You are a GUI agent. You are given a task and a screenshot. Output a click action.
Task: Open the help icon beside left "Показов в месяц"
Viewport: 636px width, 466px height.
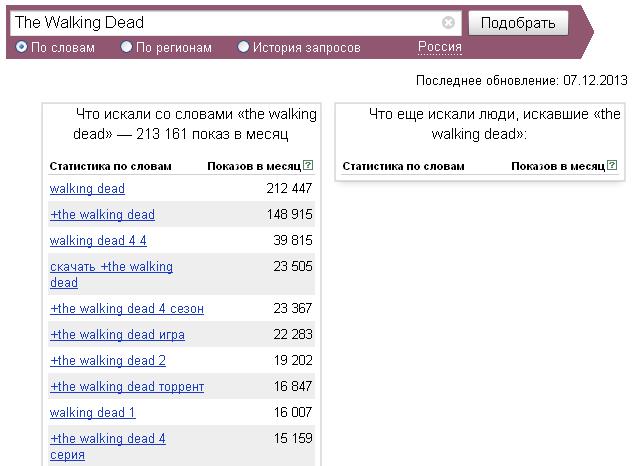308,165
